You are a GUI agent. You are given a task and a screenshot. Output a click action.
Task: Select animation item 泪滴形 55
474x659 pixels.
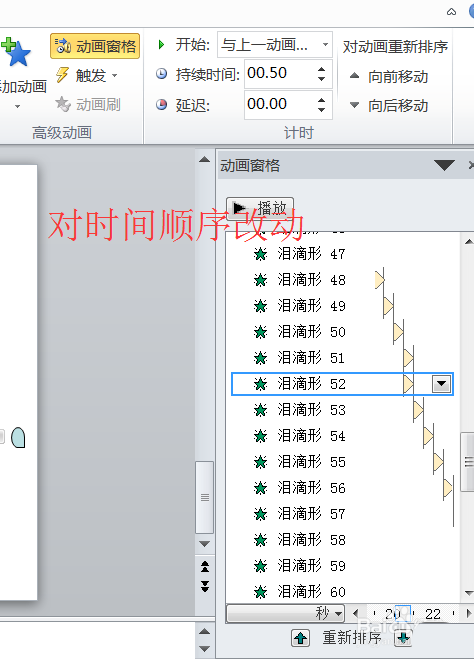pyautogui.click(x=342, y=462)
